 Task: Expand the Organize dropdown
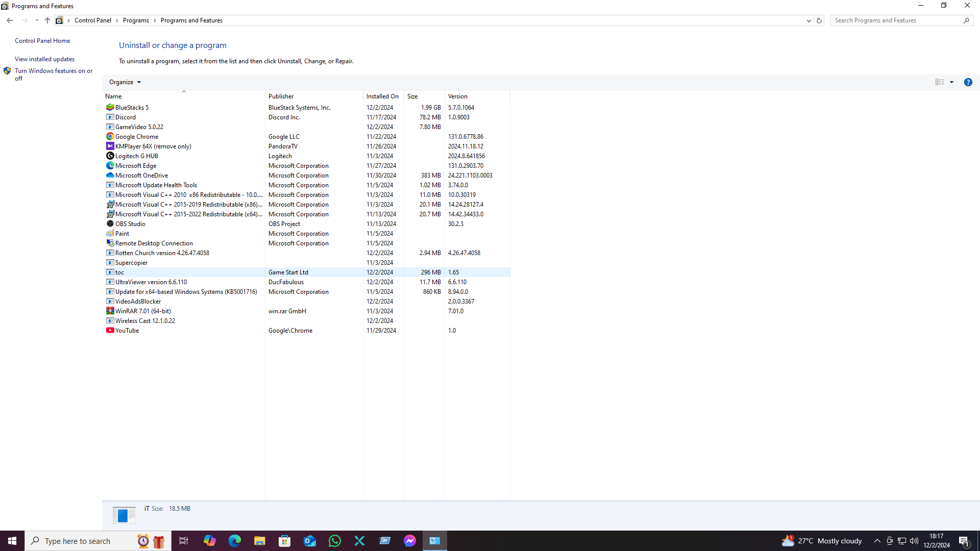pyautogui.click(x=125, y=82)
